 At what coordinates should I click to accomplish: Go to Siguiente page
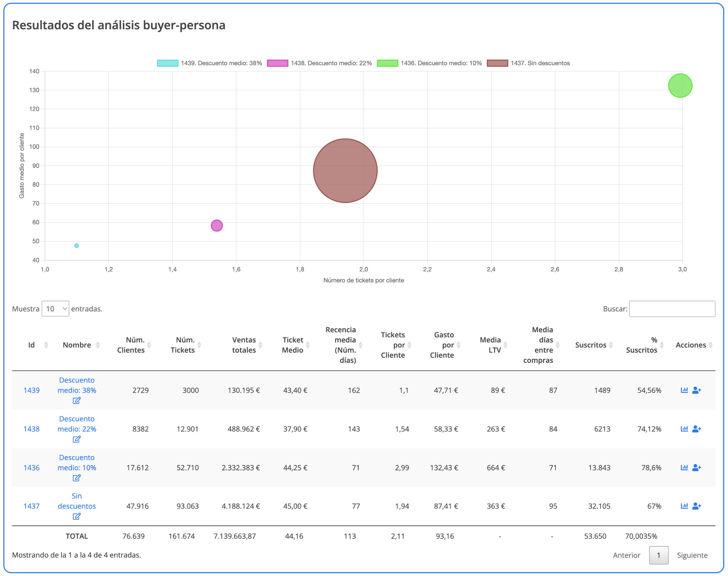(692, 555)
